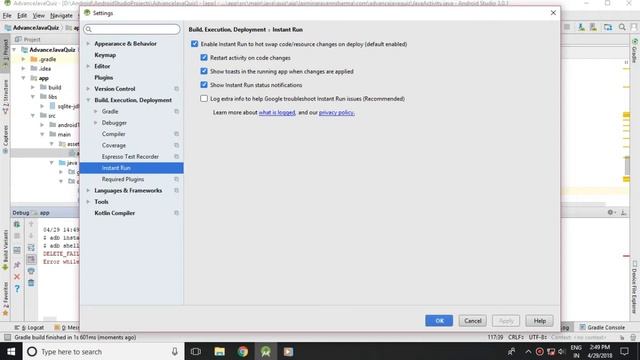Open File Explorer from taskbar
Image resolution: width=640 pixels, height=360 pixels.
[220, 351]
